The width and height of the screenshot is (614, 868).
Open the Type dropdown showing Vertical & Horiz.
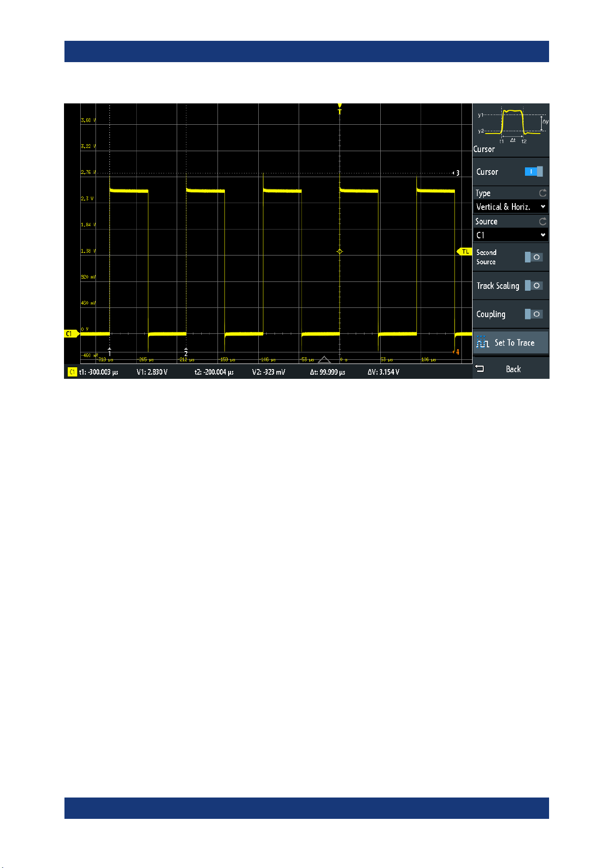click(x=511, y=207)
